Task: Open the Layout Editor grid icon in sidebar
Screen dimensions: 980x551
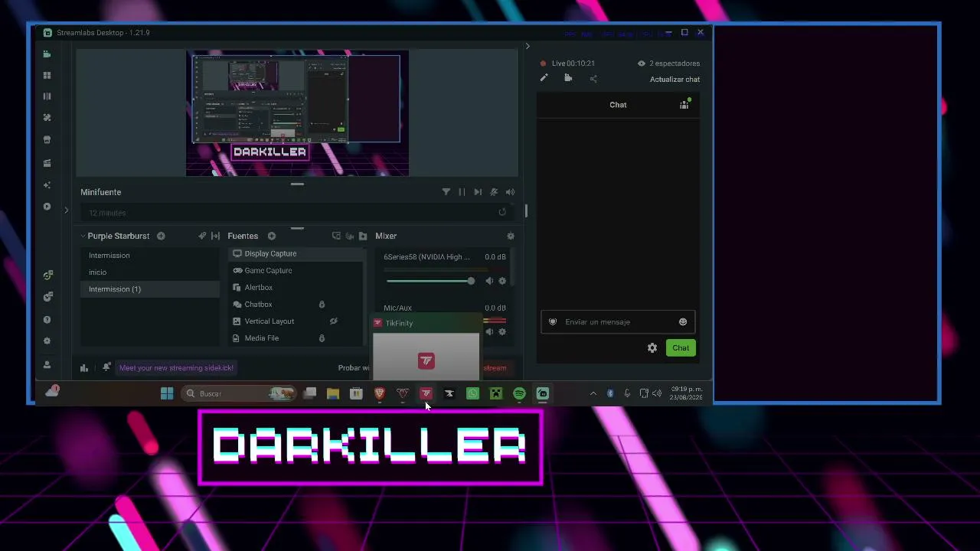Action: coord(47,76)
